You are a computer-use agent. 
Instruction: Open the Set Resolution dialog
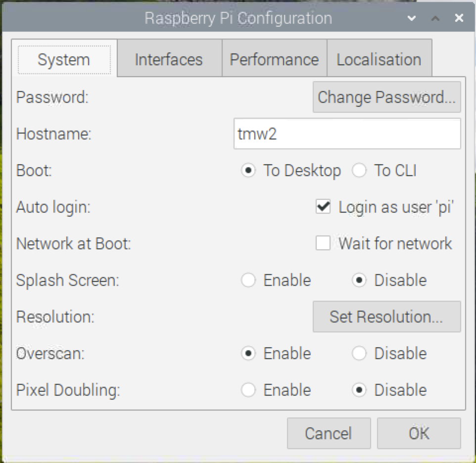tap(386, 317)
